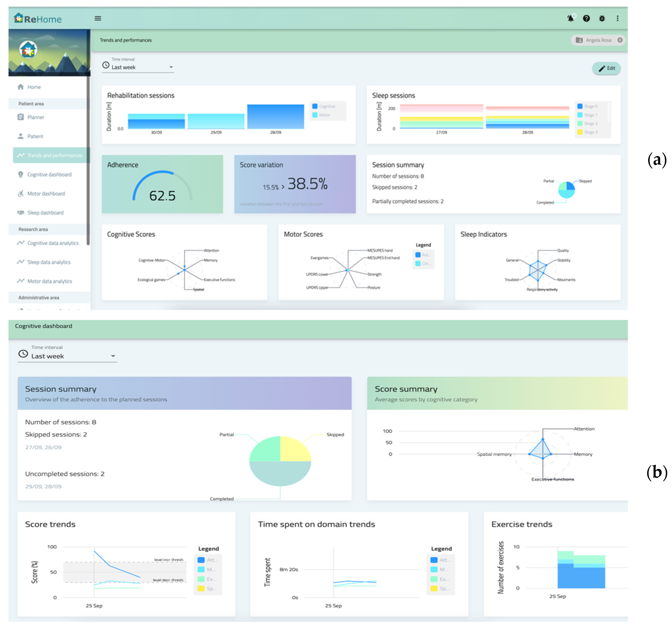Click the user avatar in sidebar

(x=28, y=50)
